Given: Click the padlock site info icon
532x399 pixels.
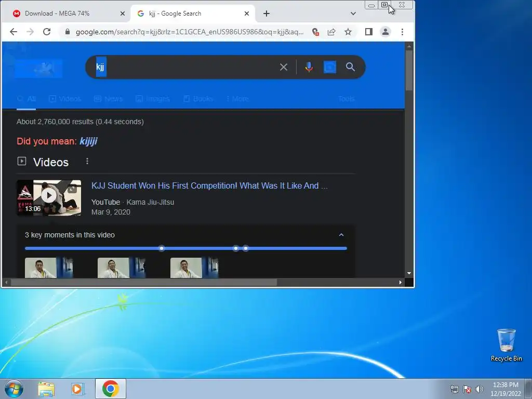Looking at the screenshot, I should [x=68, y=32].
